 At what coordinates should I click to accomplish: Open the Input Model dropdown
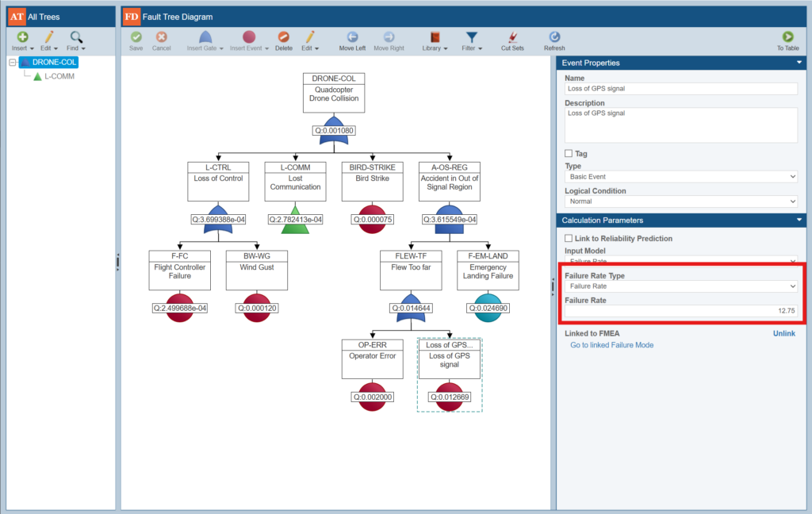(x=681, y=261)
